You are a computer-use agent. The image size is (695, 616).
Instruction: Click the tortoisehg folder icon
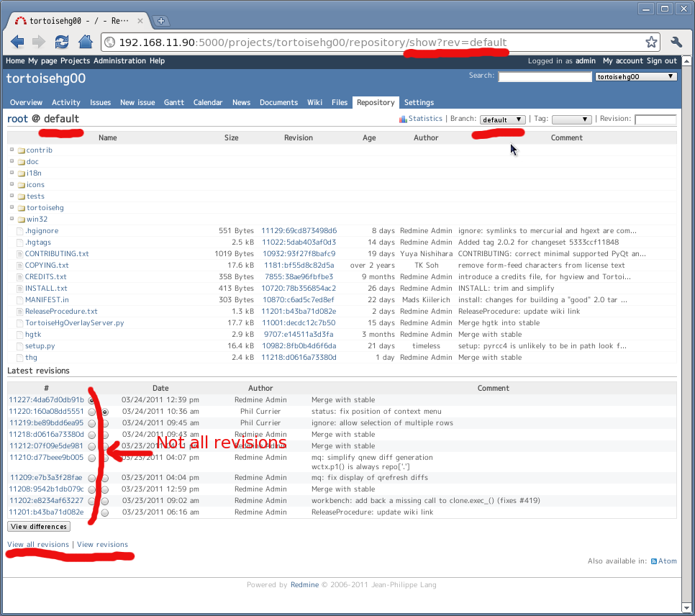click(x=22, y=208)
